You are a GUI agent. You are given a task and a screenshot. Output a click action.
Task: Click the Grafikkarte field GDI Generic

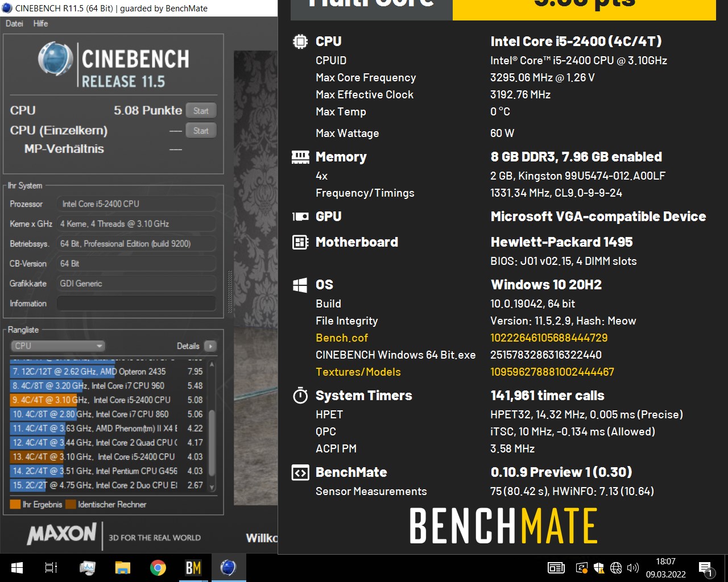(136, 284)
